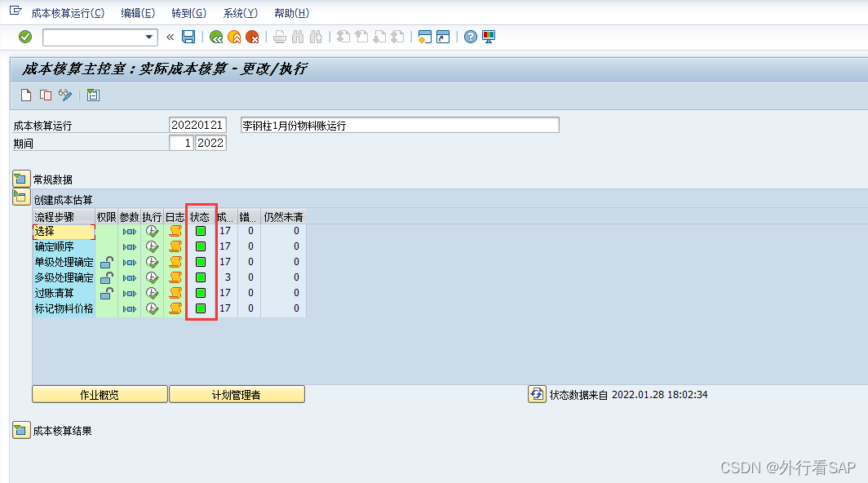This screenshot has width=868, height=483.
Task: Click the description field 李钢柱1月份物料账运行
Action: click(x=400, y=125)
